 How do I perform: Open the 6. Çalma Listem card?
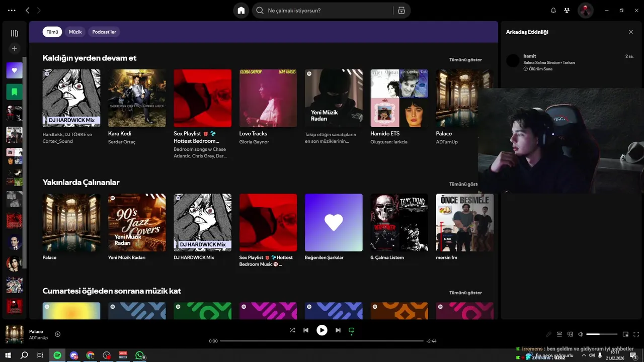399,222
